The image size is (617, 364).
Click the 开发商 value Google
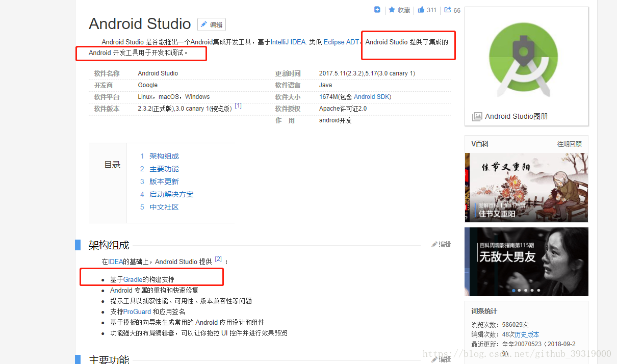point(148,85)
